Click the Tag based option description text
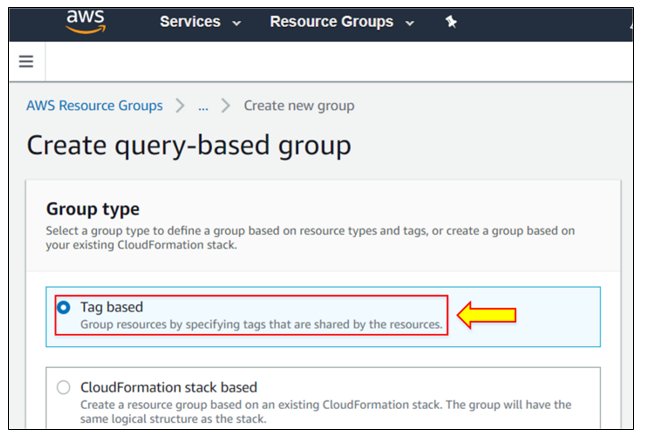 tap(261, 324)
